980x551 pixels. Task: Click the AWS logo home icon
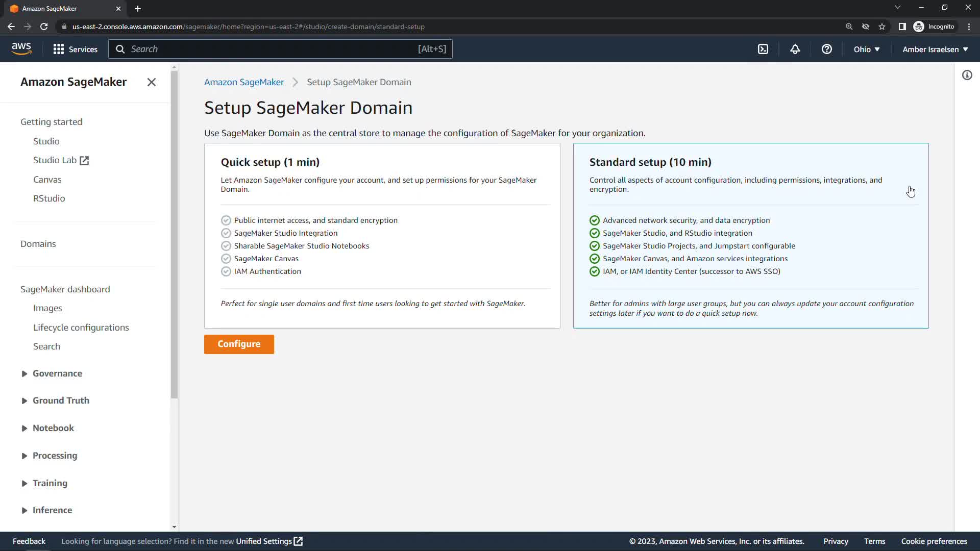pyautogui.click(x=21, y=48)
